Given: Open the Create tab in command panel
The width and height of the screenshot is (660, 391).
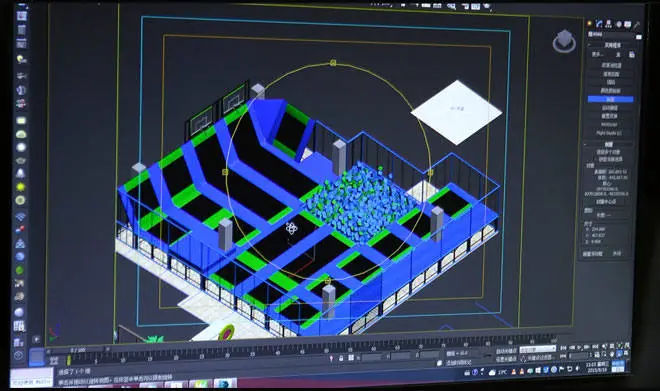Looking at the screenshot, I should (x=590, y=24).
